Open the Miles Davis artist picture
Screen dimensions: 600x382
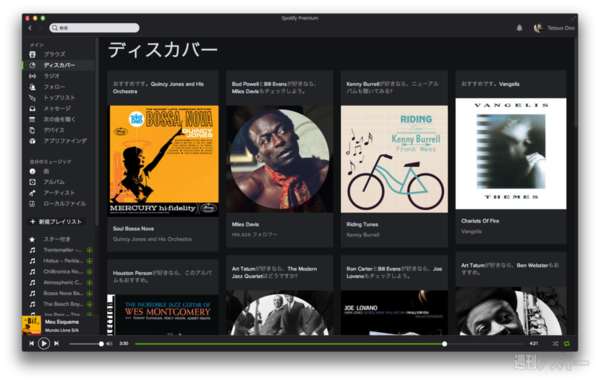pyautogui.click(x=279, y=159)
